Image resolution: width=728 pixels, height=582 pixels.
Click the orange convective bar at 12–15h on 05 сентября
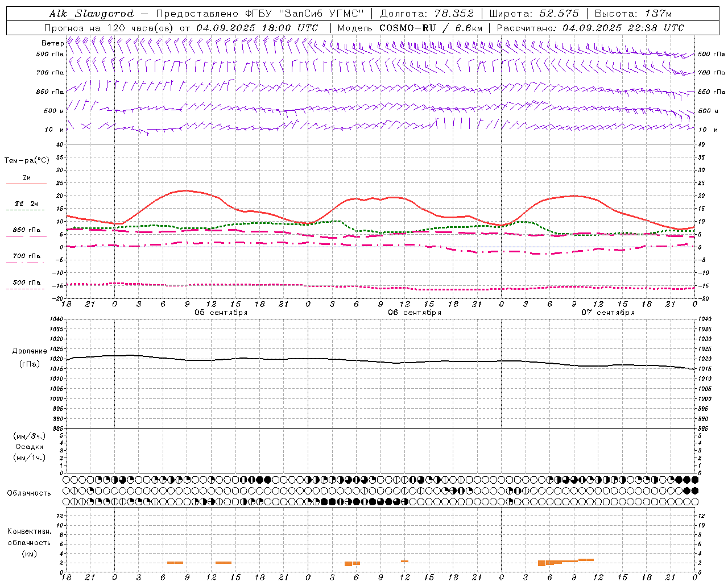click(224, 563)
